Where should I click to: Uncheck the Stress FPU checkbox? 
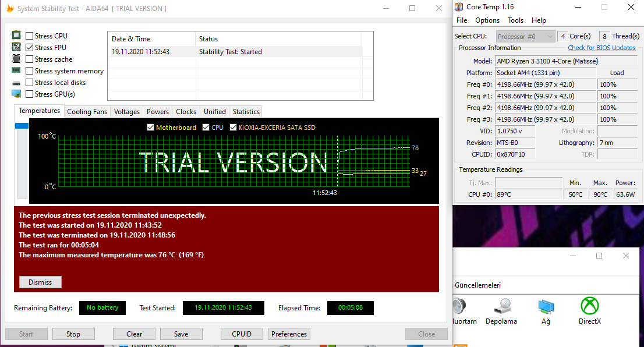pyautogui.click(x=29, y=47)
